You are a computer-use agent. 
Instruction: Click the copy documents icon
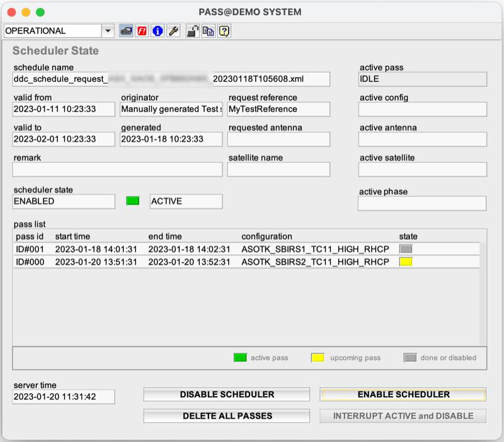click(208, 30)
